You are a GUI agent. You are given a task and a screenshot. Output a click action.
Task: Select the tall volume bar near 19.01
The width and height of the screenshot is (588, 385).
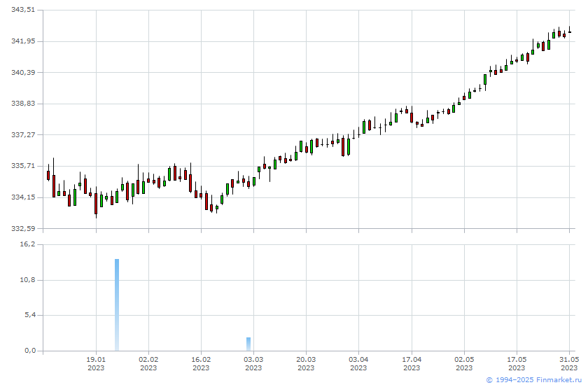117,304
